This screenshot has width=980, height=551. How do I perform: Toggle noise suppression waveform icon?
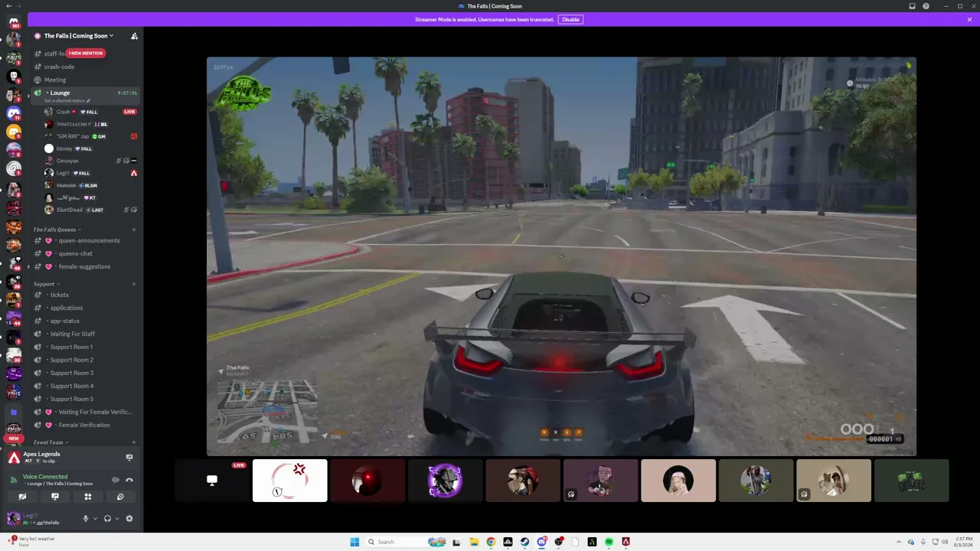(x=116, y=480)
